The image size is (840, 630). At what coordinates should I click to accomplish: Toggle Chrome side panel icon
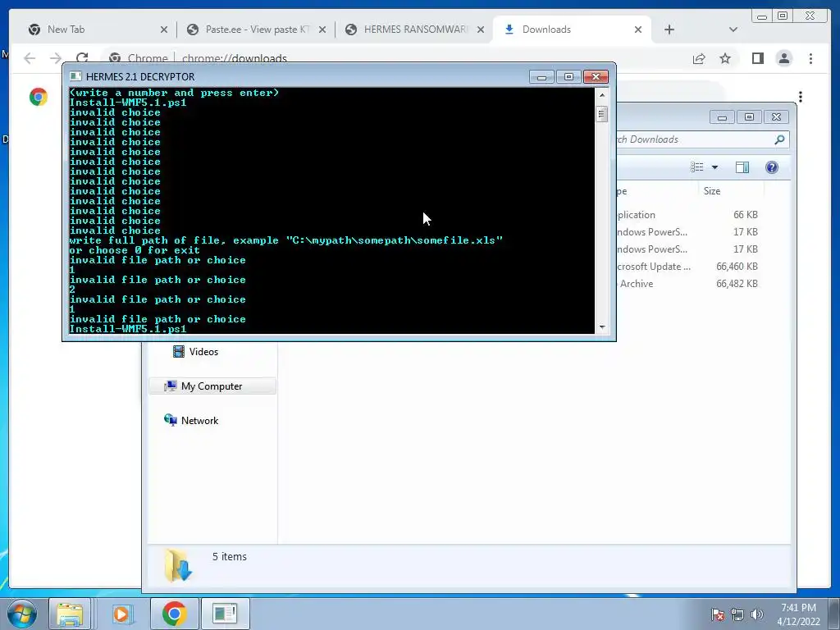(757, 58)
